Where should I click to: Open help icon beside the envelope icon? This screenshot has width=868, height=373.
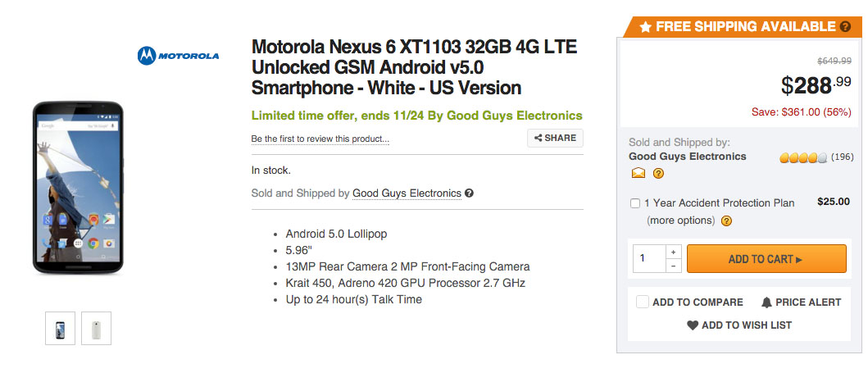pos(657,173)
